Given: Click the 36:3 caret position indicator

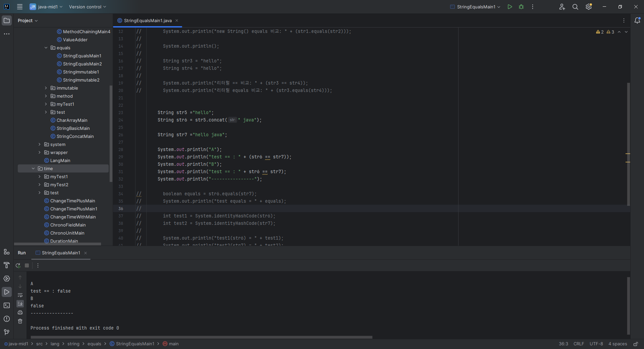Looking at the screenshot, I should point(563,344).
